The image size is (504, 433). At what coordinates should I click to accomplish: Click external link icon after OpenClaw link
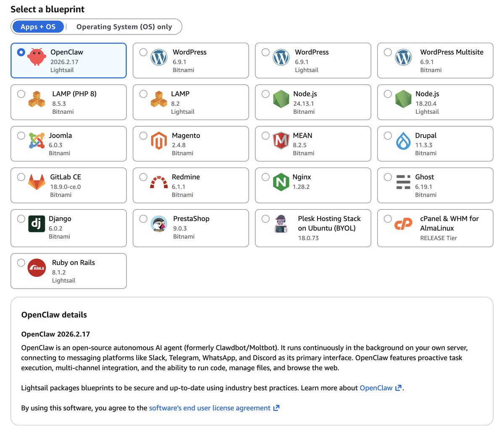tap(398, 388)
